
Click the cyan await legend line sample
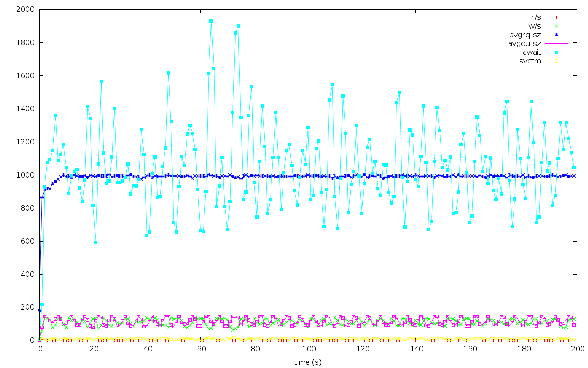(x=557, y=52)
